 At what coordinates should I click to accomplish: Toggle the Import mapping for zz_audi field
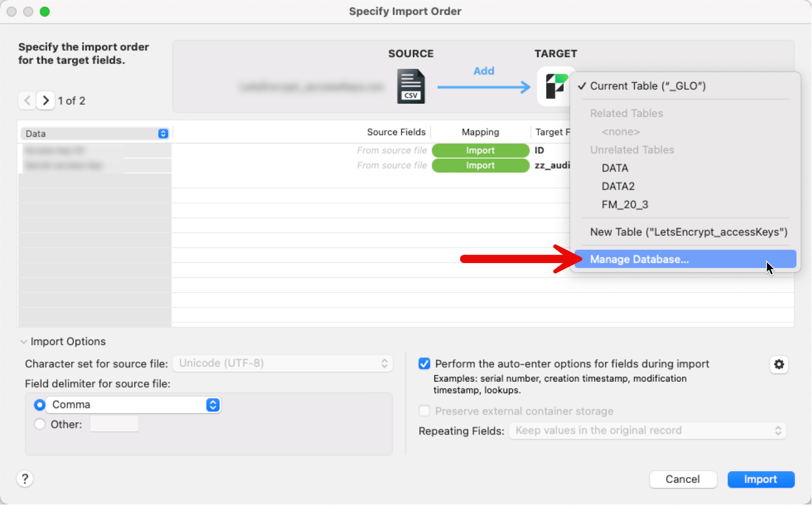pyautogui.click(x=480, y=165)
